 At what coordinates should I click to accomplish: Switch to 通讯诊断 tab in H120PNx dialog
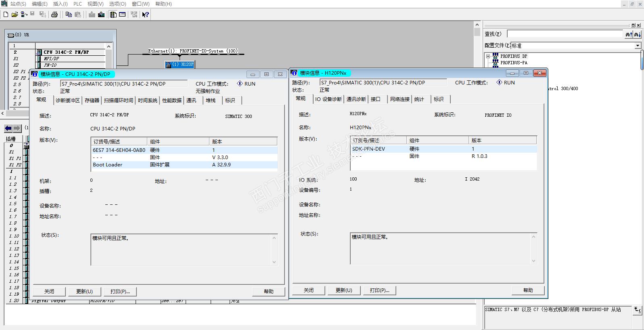coord(356,99)
